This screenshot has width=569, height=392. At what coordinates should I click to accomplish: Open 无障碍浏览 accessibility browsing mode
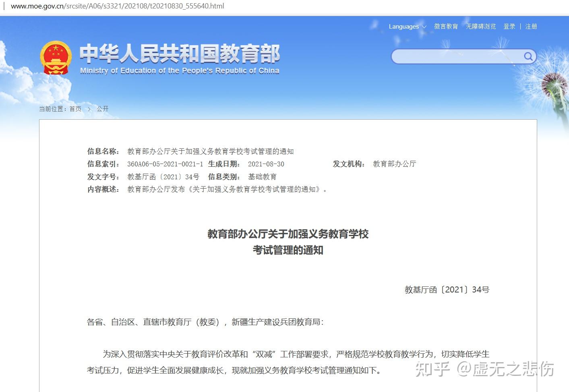click(480, 26)
